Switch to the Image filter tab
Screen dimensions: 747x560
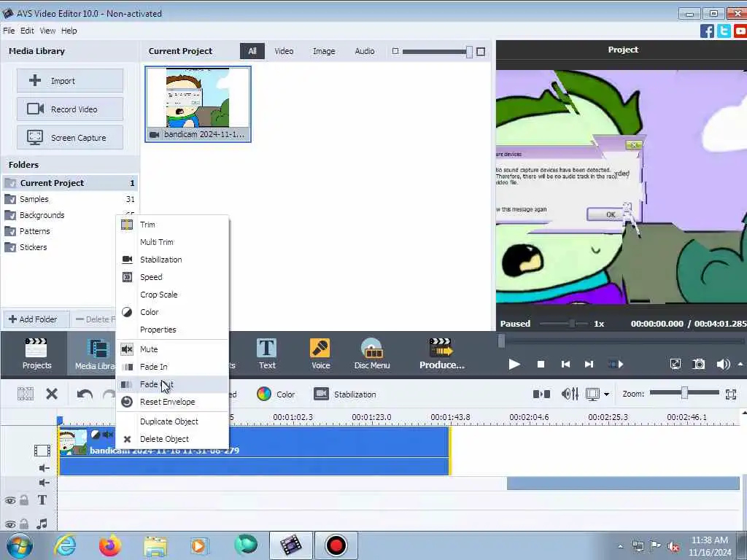point(324,51)
